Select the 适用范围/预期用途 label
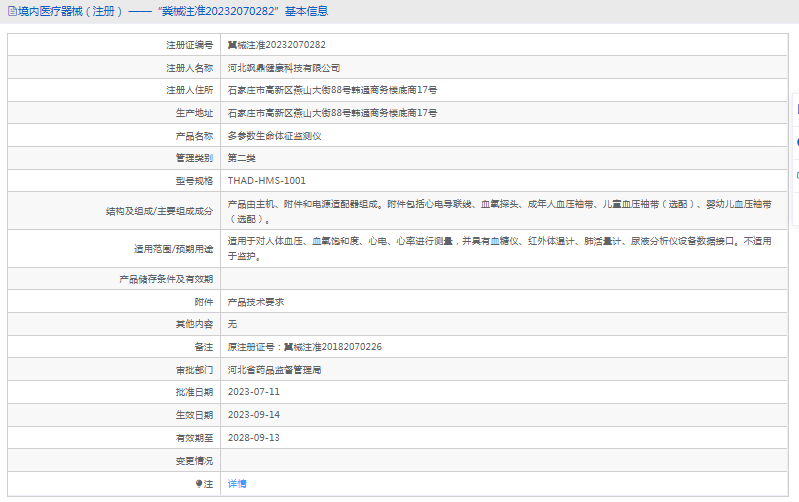This screenshot has height=502, width=799. coord(173,249)
